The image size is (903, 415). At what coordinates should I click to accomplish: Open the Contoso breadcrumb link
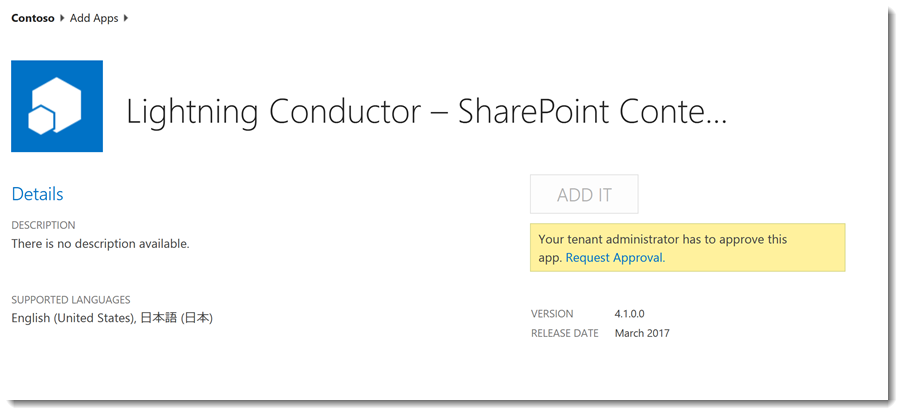point(33,18)
